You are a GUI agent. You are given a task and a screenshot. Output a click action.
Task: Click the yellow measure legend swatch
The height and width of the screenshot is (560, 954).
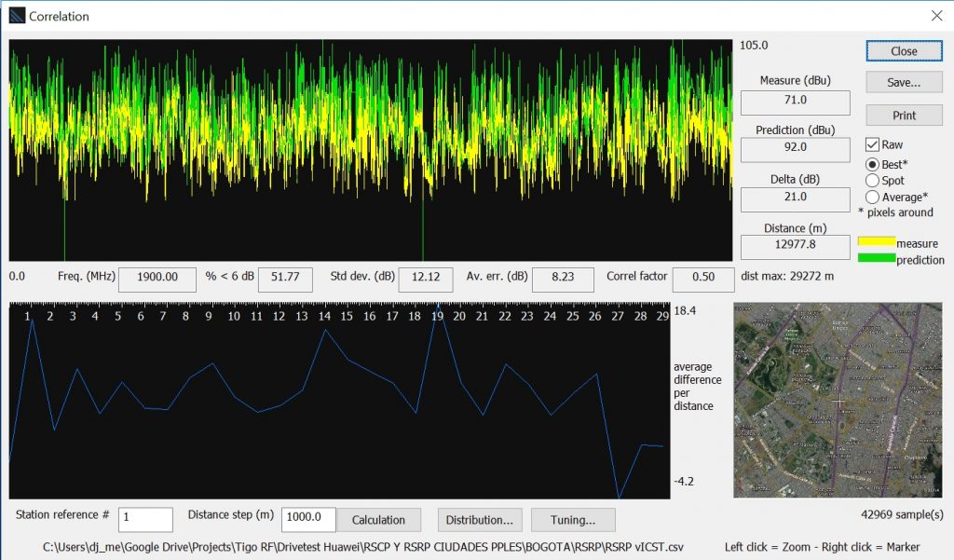(876, 242)
